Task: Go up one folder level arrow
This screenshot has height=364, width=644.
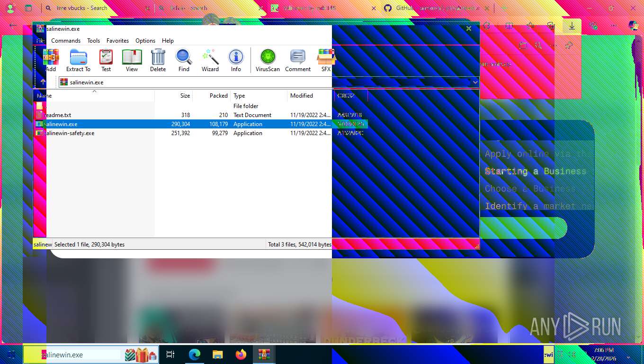Action: tap(43, 82)
